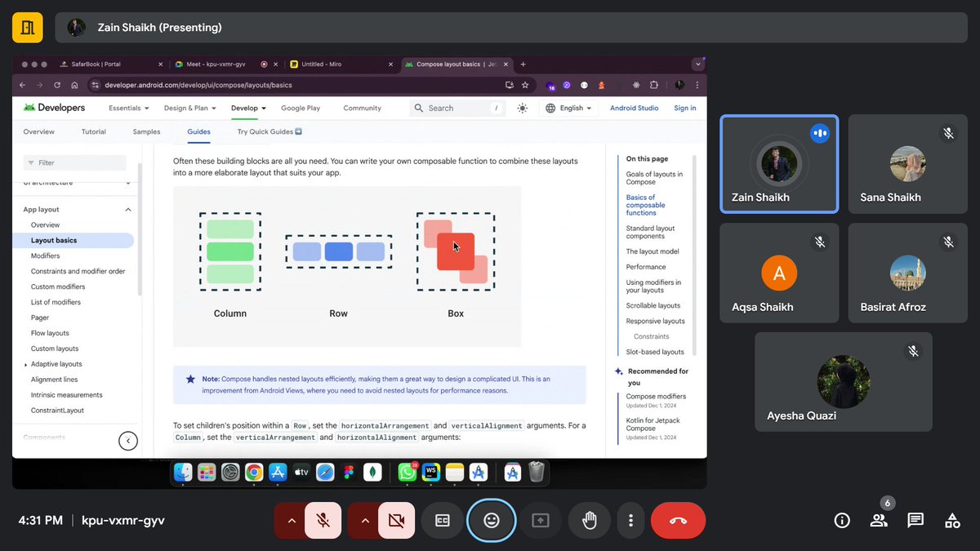Viewport: 980px width, 551px height.
Task: Switch to Overview sub-tab
Action: tap(39, 131)
